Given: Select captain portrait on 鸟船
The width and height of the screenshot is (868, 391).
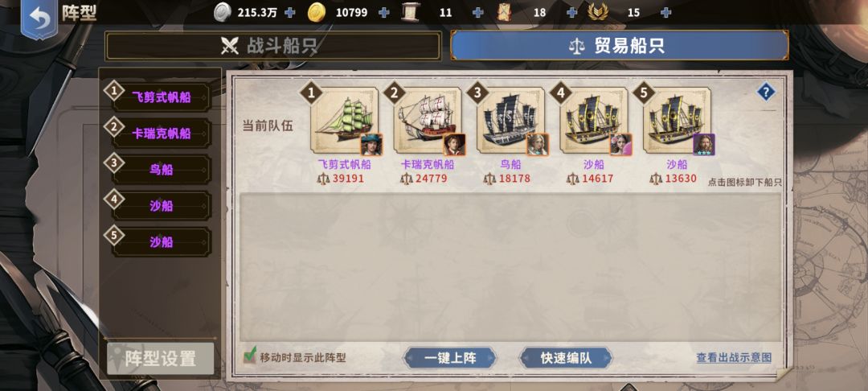Looking at the screenshot, I should point(538,145).
